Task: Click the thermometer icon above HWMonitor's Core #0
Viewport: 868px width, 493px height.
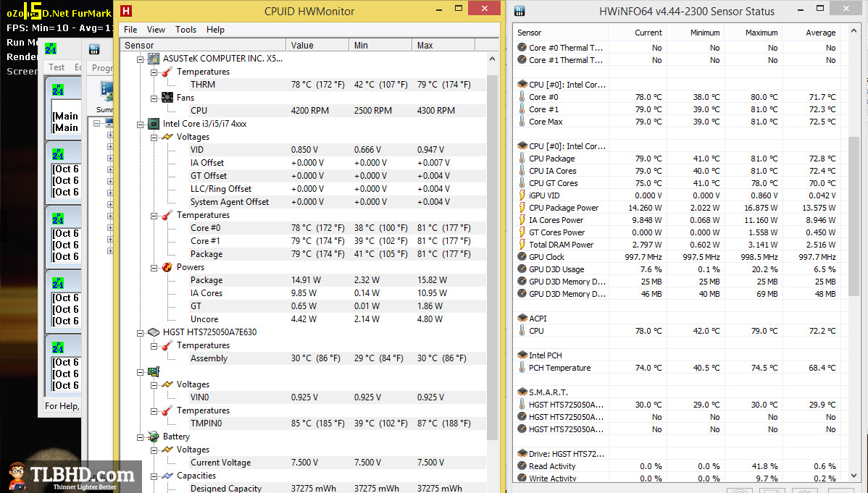Action: click(x=167, y=215)
